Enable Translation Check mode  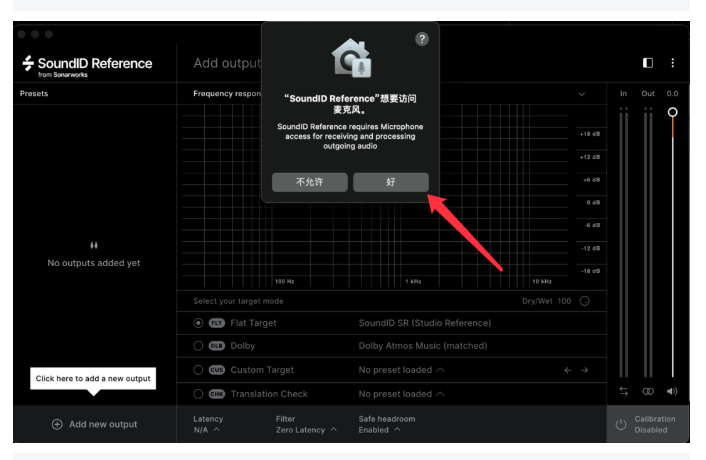click(198, 394)
